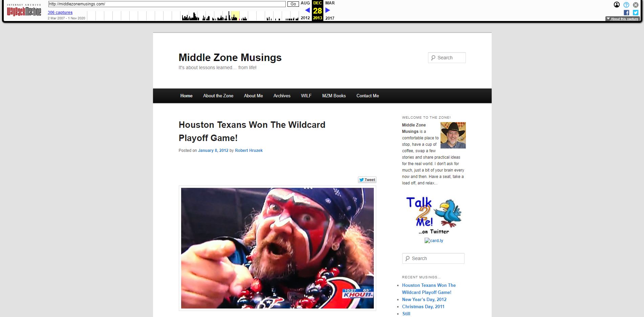The height and width of the screenshot is (317, 644).
Task: Go to the next capture with the right arrow
Action: click(327, 10)
